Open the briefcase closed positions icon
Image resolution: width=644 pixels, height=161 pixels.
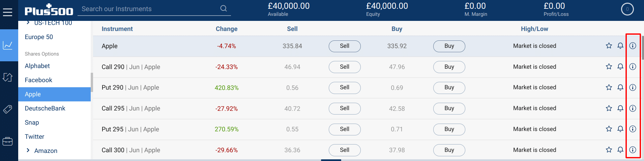coord(7,141)
